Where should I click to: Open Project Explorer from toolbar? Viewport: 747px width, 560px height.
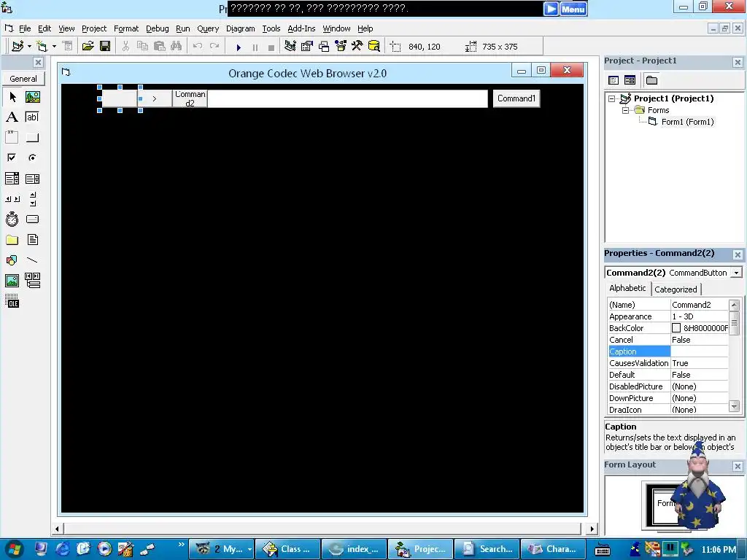(290, 46)
